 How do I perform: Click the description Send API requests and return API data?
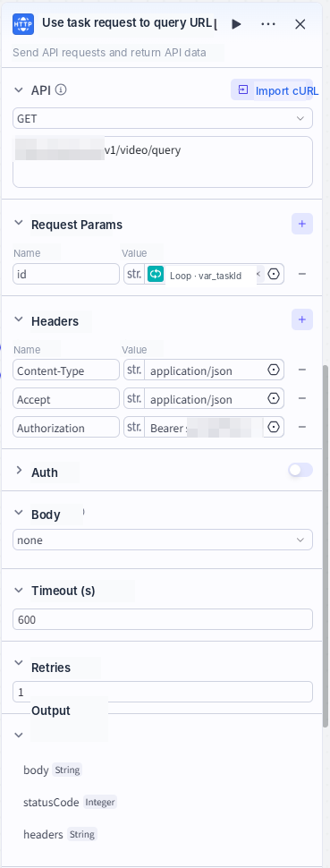point(110,53)
